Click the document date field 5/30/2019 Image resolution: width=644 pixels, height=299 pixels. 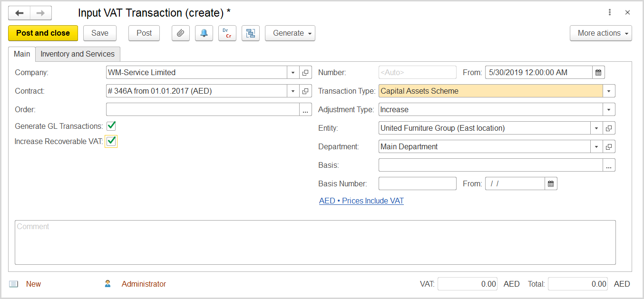[539, 73]
